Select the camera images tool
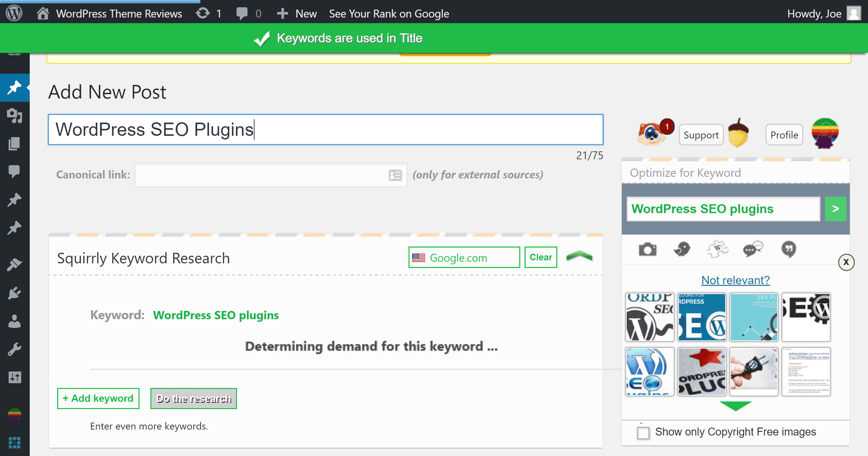 coord(648,249)
